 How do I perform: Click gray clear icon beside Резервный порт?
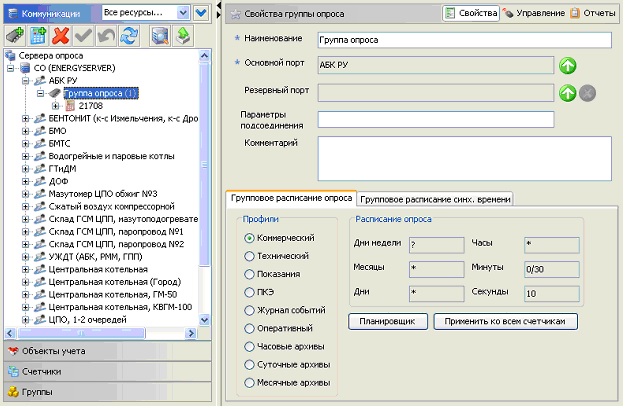point(588,93)
